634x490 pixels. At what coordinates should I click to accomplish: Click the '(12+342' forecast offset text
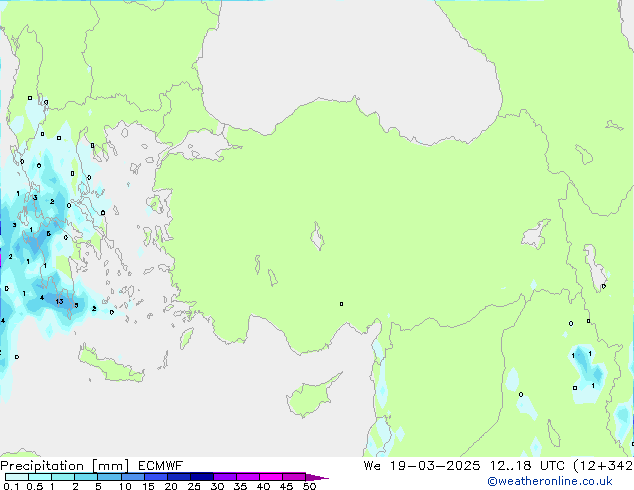(x=603, y=466)
